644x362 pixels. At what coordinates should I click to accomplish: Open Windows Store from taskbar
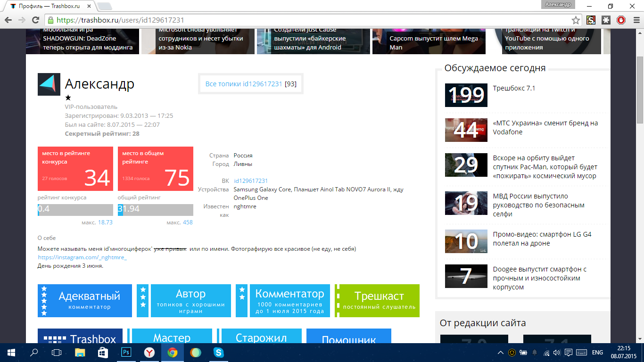click(x=103, y=352)
